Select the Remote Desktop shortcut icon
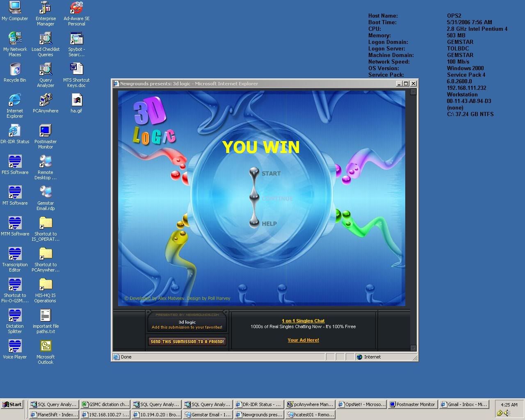The width and height of the screenshot is (525, 420). tap(46, 167)
